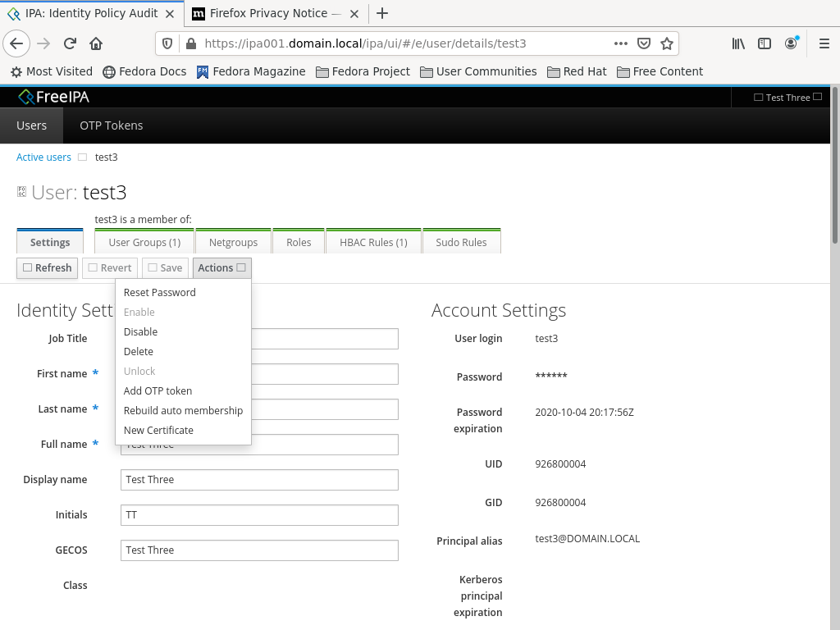Click the Save button

point(165,268)
